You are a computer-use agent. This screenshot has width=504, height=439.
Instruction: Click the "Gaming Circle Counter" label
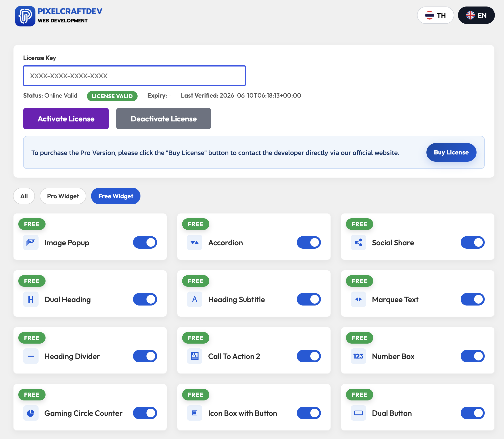pyautogui.click(x=83, y=413)
